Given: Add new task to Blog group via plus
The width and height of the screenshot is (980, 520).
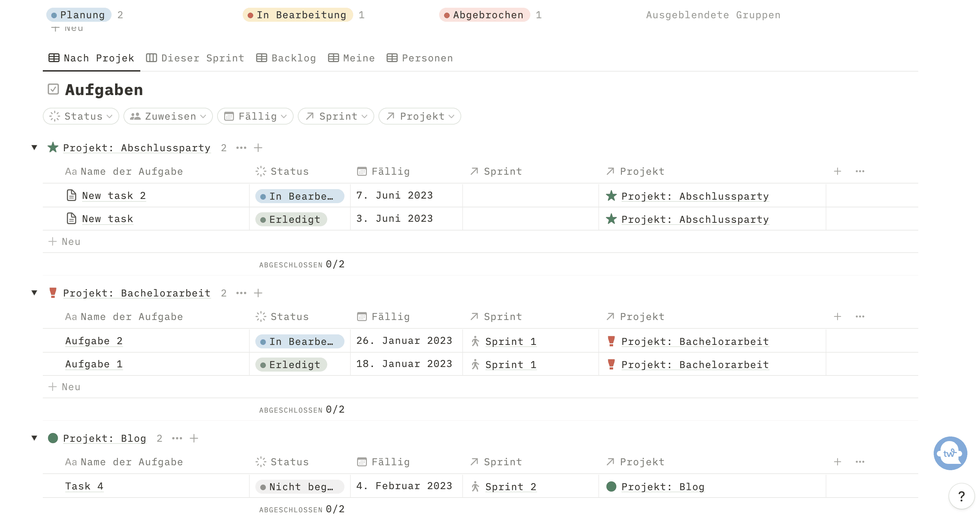Looking at the screenshot, I should [x=194, y=438].
